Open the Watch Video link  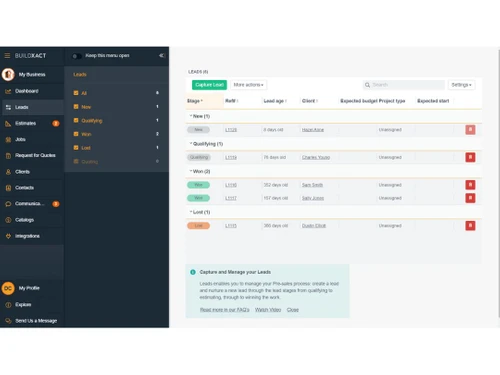[268, 310]
